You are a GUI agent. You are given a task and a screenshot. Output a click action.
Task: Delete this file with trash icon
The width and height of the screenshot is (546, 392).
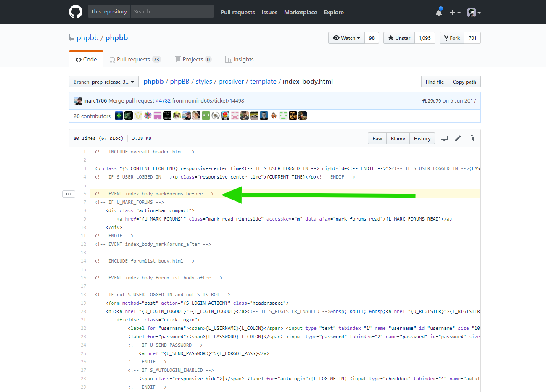[x=472, y=138]
